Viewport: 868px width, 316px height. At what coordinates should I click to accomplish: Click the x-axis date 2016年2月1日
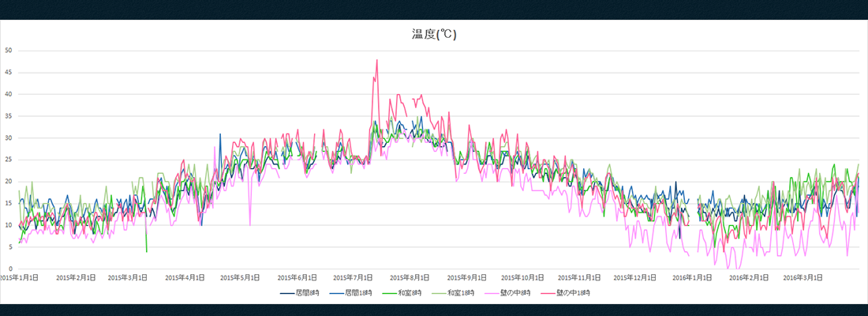click(747, 276)
